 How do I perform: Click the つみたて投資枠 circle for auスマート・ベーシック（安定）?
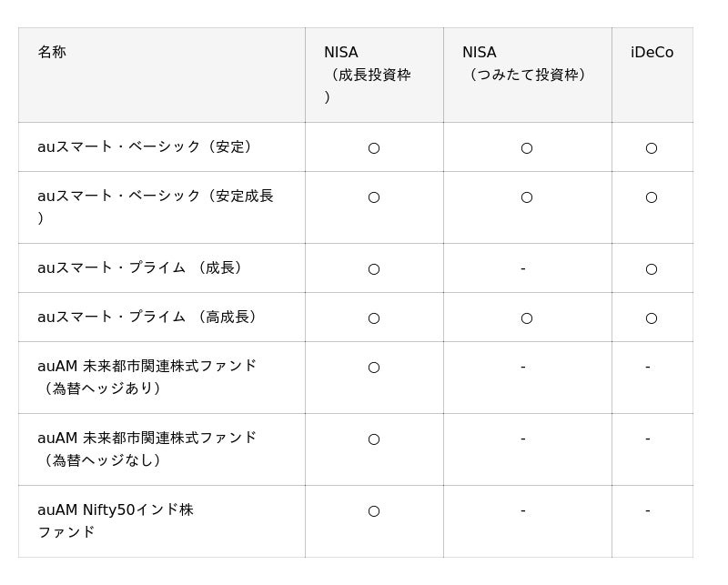coord(526,147)
